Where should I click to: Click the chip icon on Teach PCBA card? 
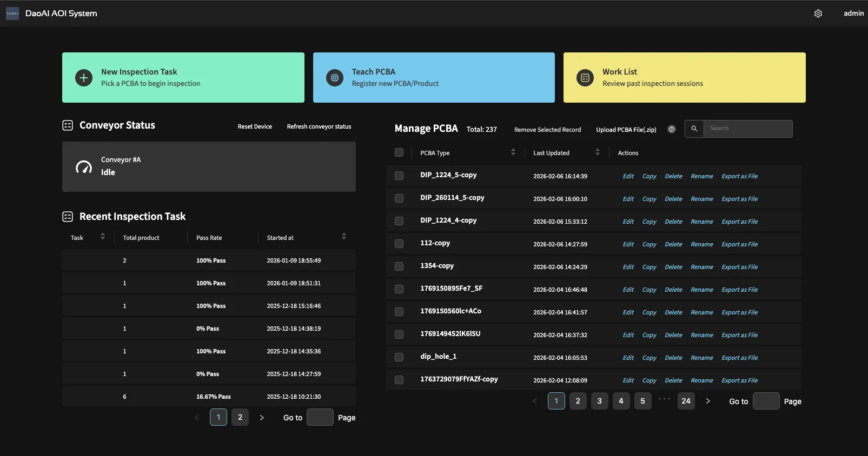point(335,78)
